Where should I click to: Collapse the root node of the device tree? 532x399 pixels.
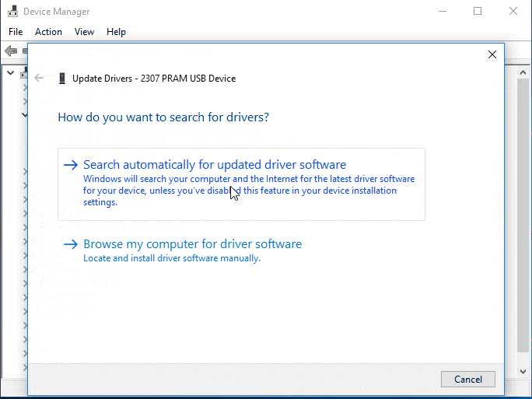pos(10,73)
